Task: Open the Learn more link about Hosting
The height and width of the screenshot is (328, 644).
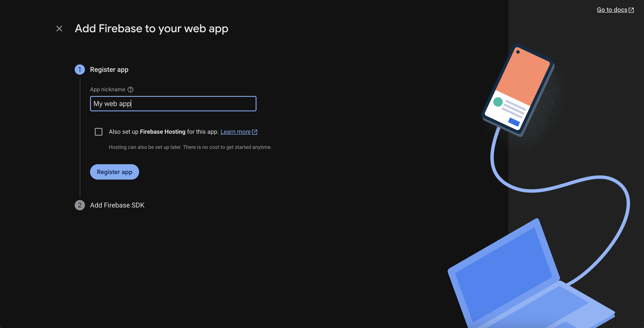Action: coord(236,132)
